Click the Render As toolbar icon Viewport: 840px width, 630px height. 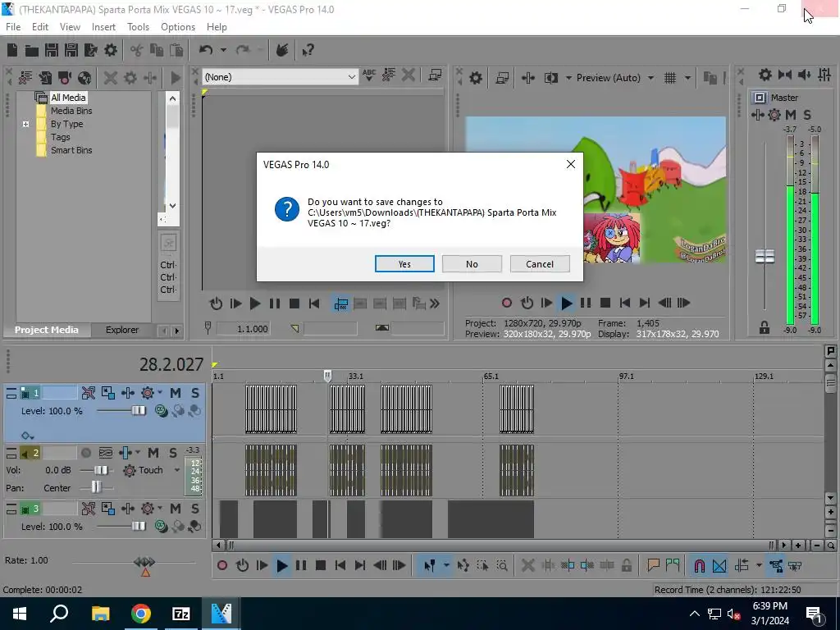[91, 50]
